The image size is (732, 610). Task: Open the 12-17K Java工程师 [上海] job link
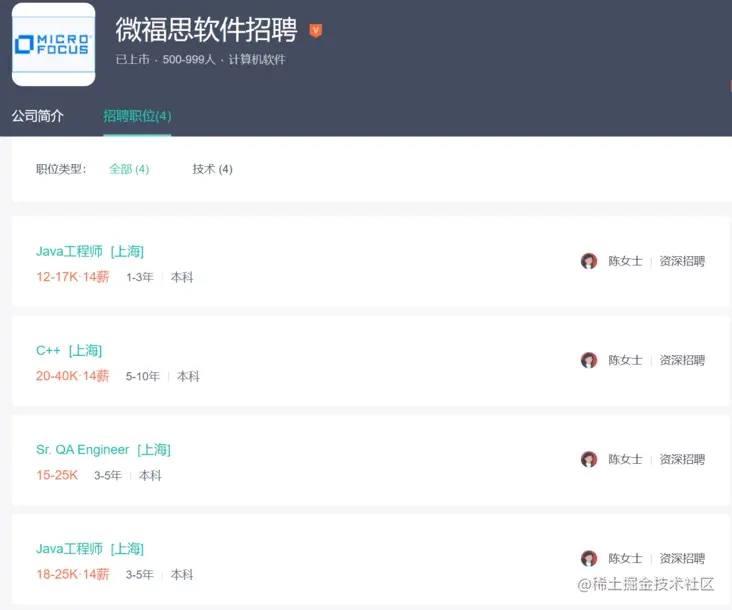point(90,252)
